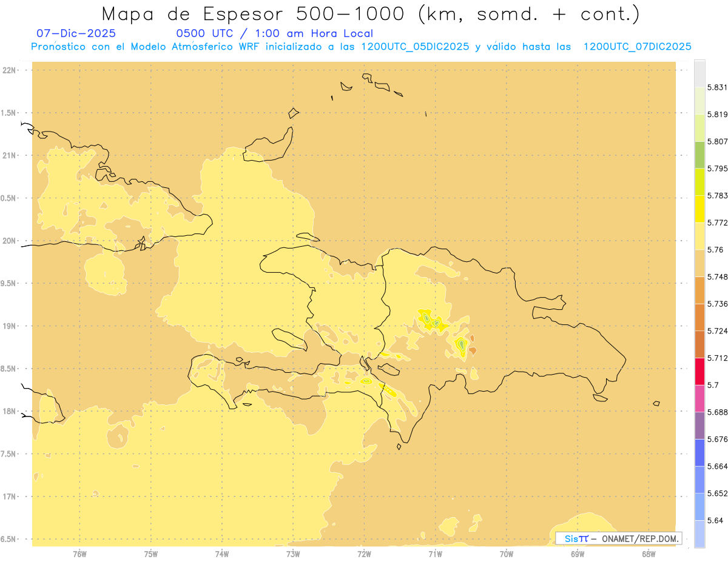Click the longitude label '69W'
Screen dimensions: 728x562
[578, 554]
